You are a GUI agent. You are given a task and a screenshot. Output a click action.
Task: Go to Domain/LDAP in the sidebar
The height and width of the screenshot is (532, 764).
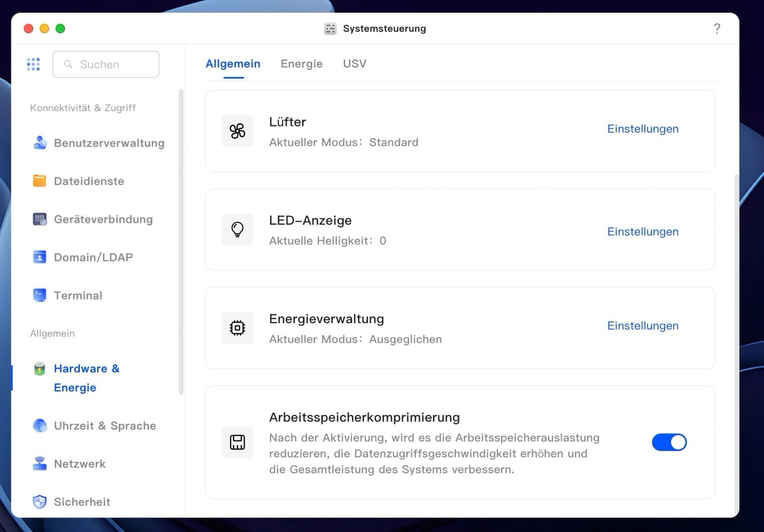click(x=93, y=258)
